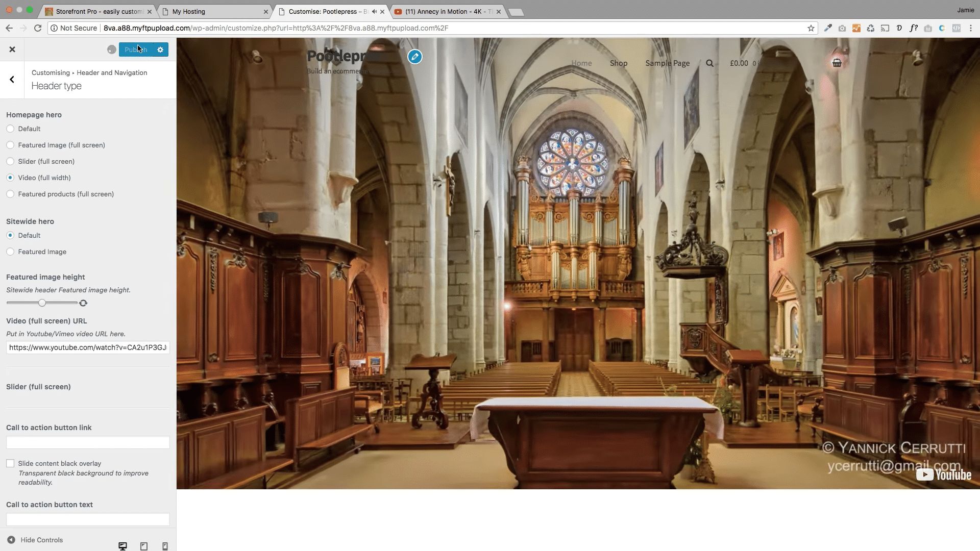Click the YouTube logo on video
The height and width of the screenshot is (551, 980).
click(x=944, y=474)
